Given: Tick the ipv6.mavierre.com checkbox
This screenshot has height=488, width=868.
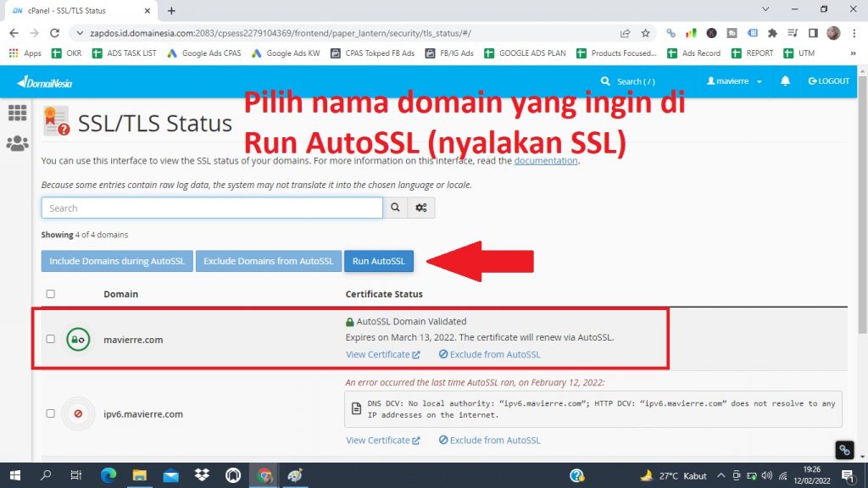Looking at the screenshot, I should tap(51, 413).
